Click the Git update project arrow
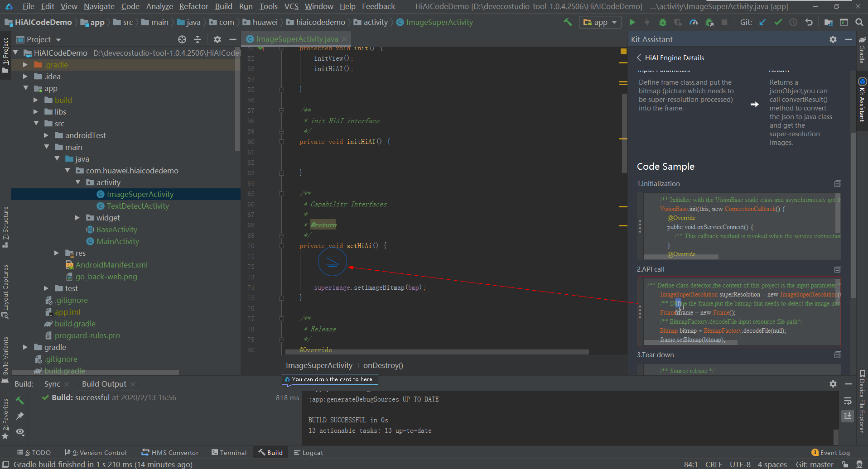Screen dimensions: 868x469 [762, 22]
